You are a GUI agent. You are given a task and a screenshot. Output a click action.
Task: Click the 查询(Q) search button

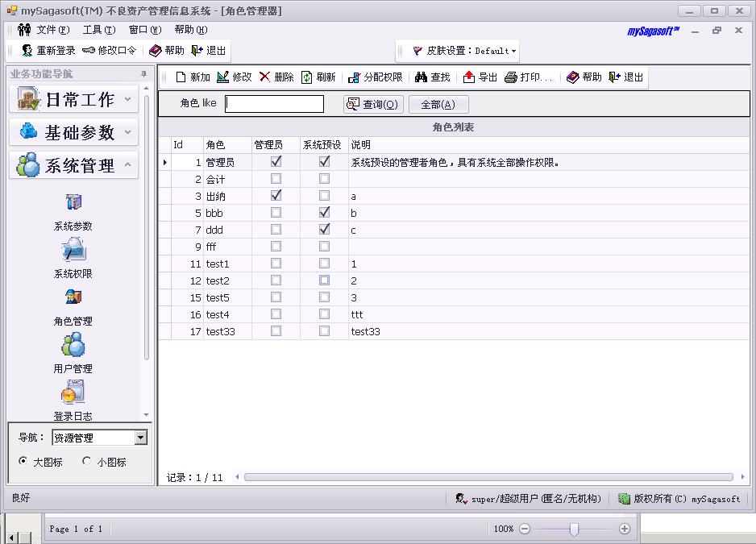coord(373,104)
